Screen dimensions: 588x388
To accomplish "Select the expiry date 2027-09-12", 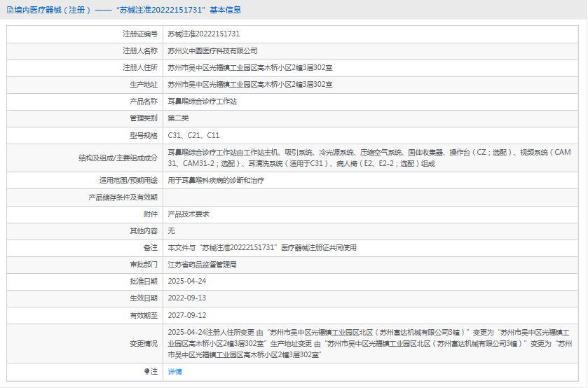I will pyautogui.click(x=186, y=315).
